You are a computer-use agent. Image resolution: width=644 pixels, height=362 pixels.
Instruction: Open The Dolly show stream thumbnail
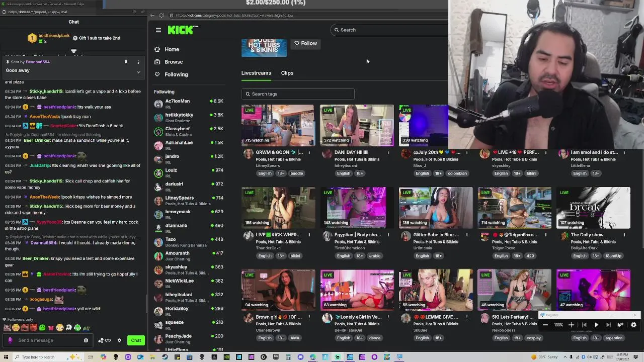tap(593, 208)
